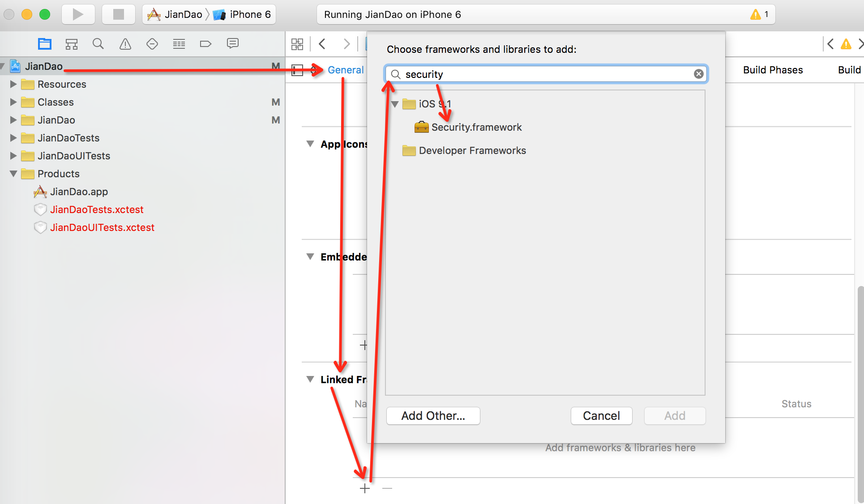Click Add to confirm framework selection

click(673, 415)
